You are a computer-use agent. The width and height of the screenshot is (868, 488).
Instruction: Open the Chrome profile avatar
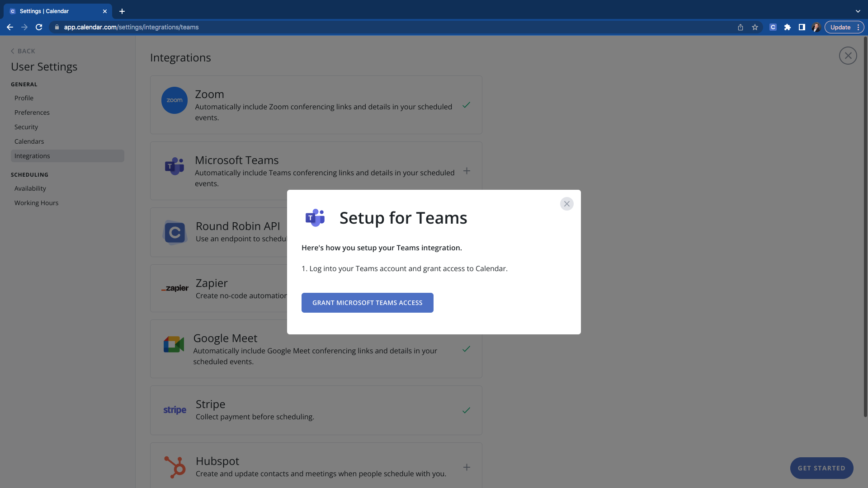(x=816, y=27)
